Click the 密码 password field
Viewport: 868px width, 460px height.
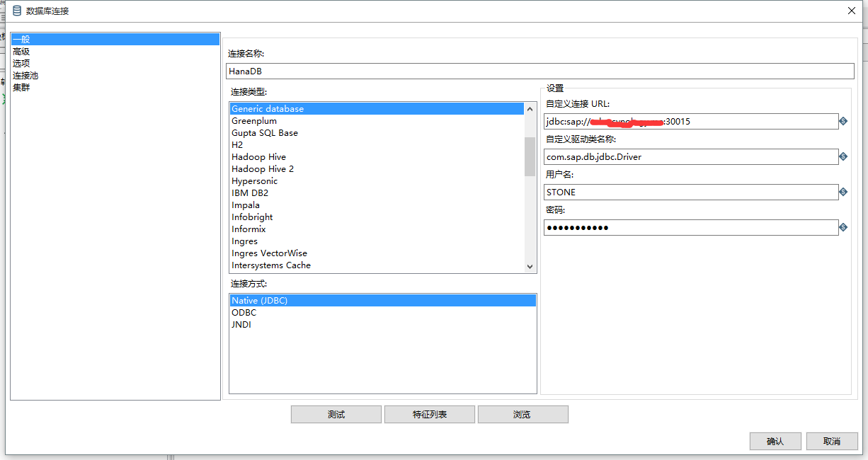691,228
